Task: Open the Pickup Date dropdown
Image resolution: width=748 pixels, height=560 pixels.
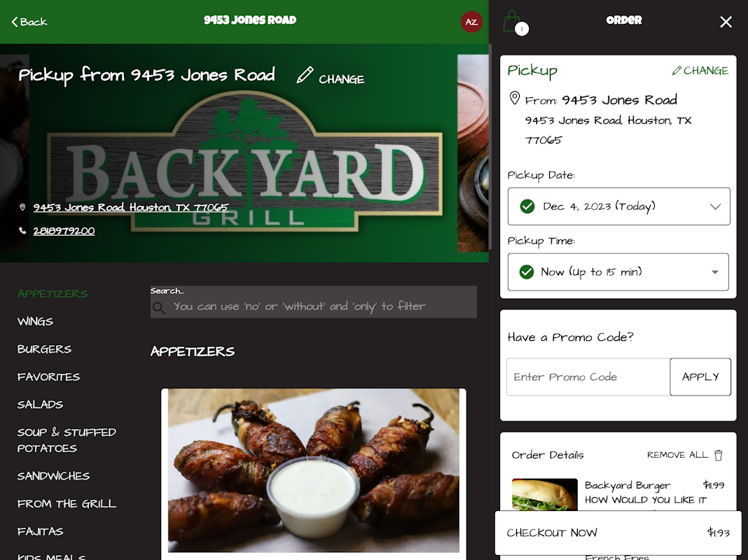Action: [x=618, y=206]
